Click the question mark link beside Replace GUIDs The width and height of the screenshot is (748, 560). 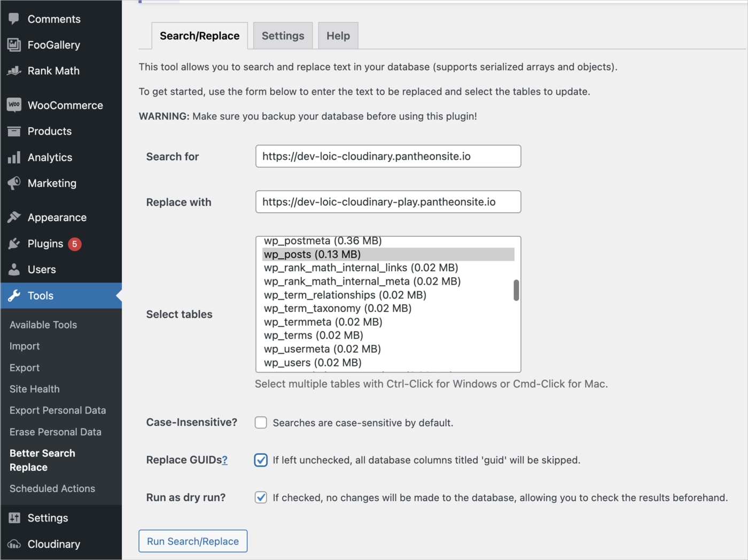click(x=225, y=460)
